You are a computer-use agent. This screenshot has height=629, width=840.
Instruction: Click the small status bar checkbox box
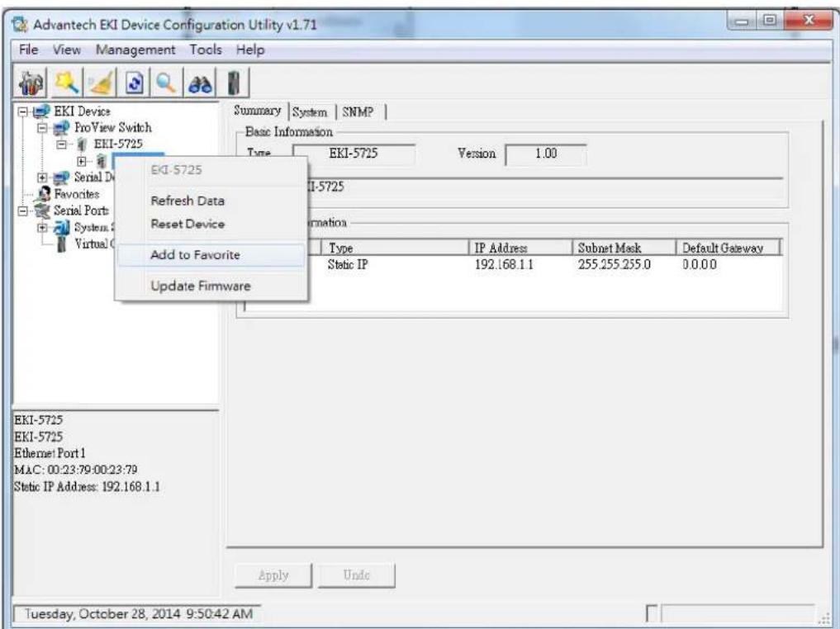coord(651,613)
